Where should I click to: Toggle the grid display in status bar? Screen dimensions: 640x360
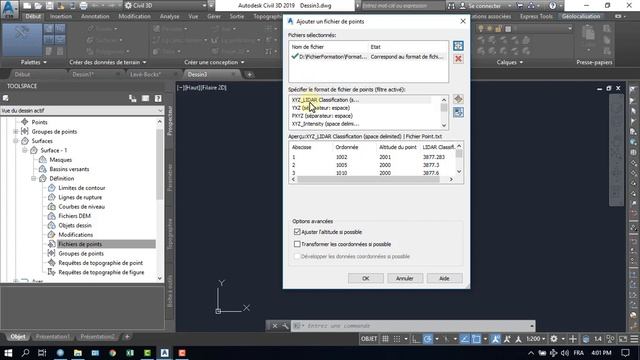(385, 339)
